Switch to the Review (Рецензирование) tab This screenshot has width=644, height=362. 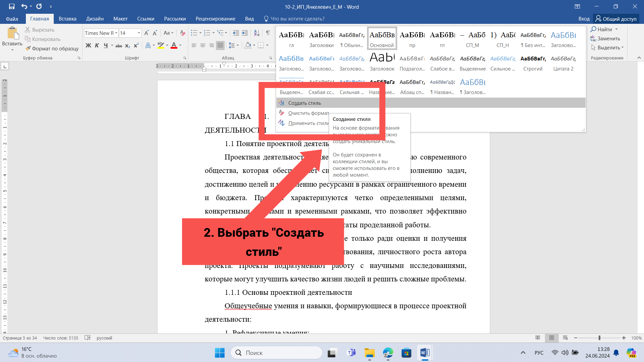(215, 19)
